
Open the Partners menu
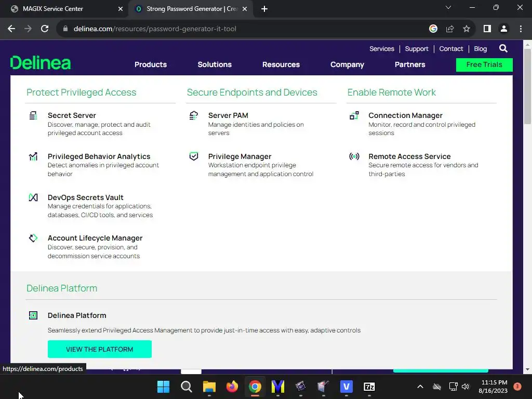click(x=410, y=64)
